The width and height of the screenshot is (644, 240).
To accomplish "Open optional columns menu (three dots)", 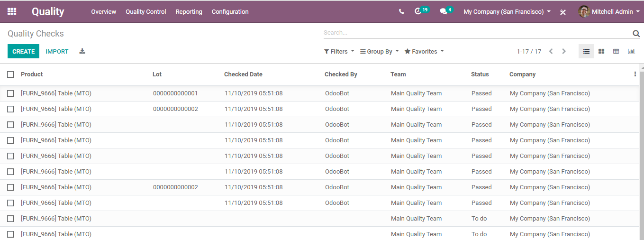I will [x=635, y=74].
